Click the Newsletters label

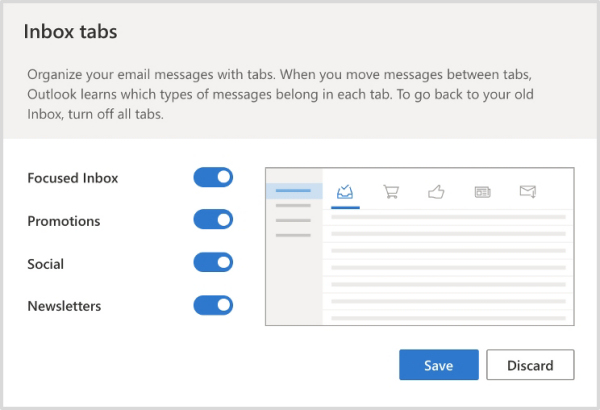pos(64,306)
